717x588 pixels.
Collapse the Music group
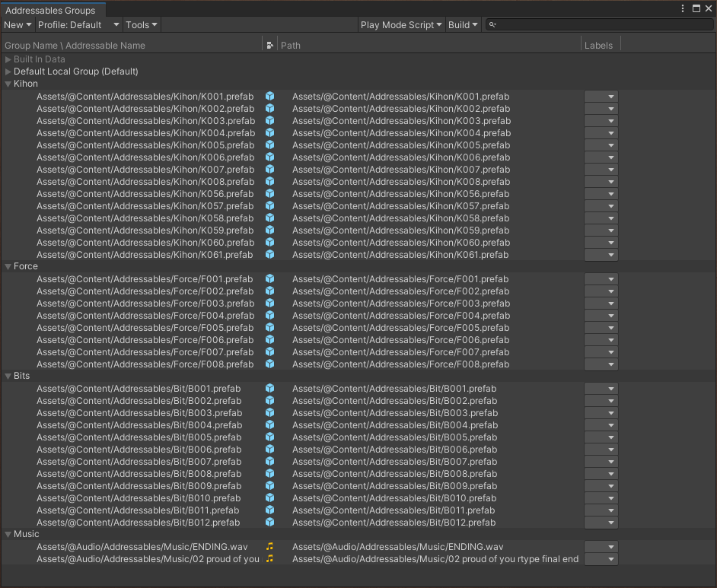(8, 534)
